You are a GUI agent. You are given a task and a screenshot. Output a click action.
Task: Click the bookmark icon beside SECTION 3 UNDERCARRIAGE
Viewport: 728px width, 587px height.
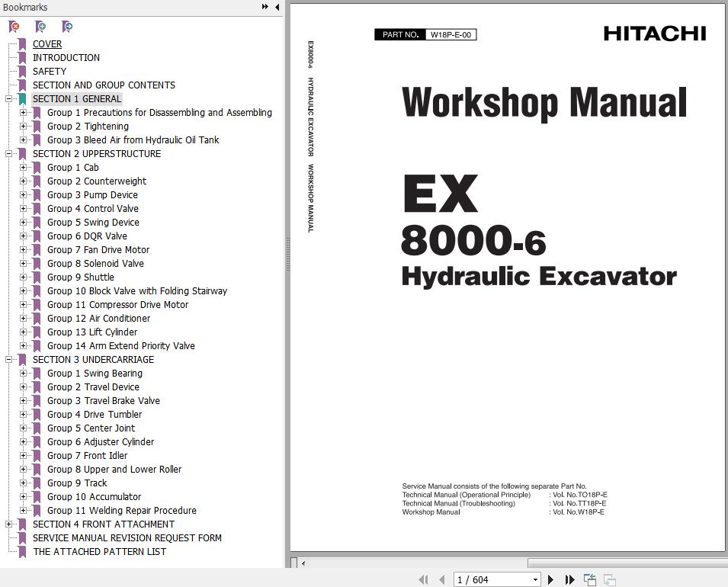point(22,360)
